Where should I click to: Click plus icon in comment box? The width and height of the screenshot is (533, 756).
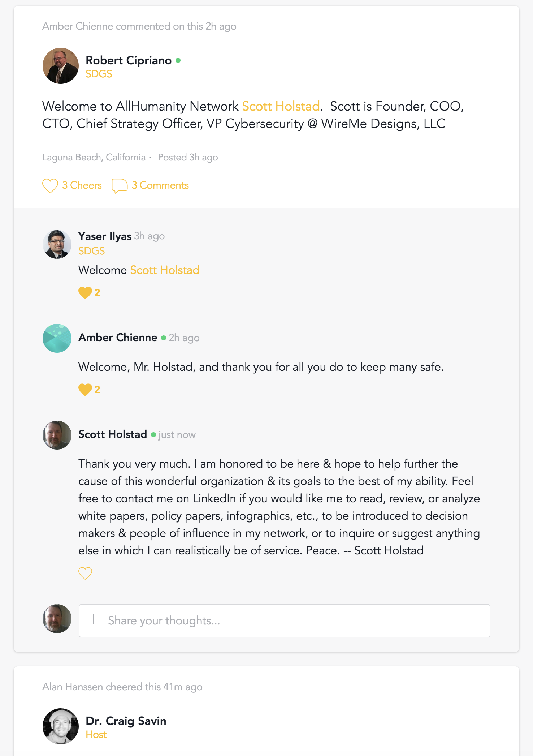[x=94, y=619]
